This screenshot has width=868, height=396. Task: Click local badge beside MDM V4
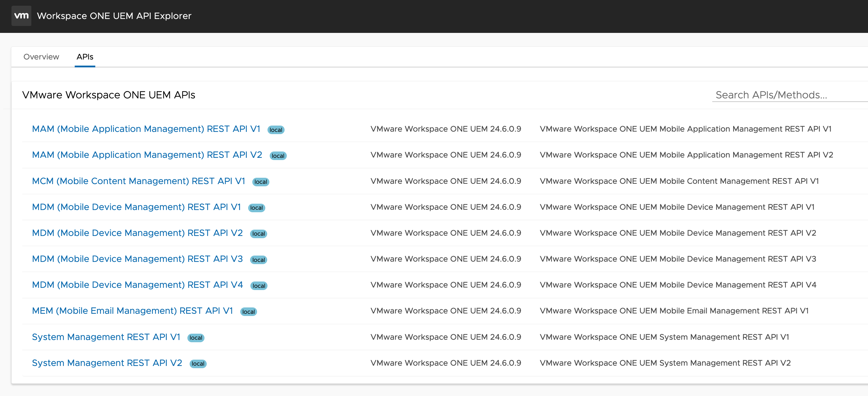click(x=259, y=286)
